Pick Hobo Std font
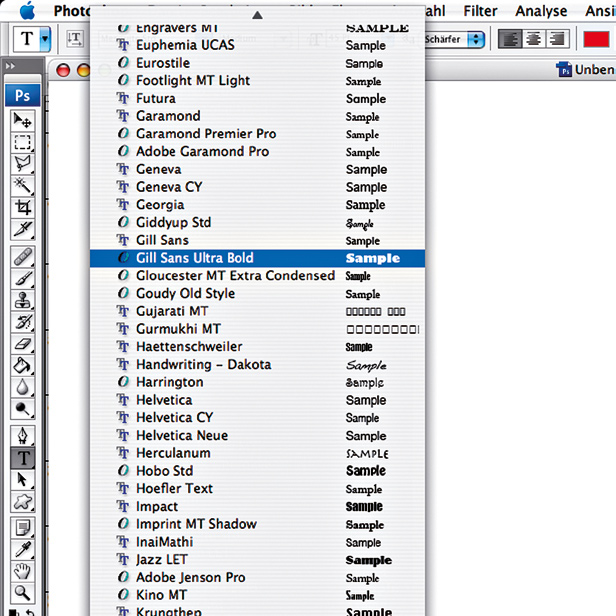 point(257,471)
